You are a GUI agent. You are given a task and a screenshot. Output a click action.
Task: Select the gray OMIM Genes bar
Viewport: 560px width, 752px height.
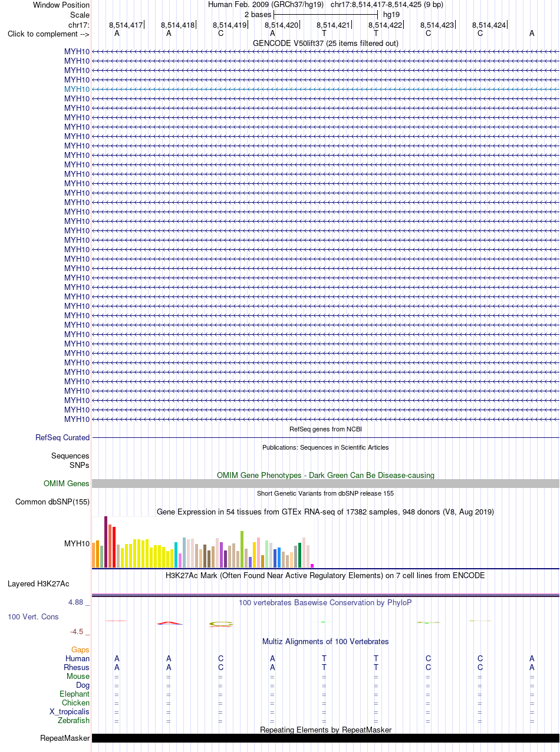coord(325,483)
